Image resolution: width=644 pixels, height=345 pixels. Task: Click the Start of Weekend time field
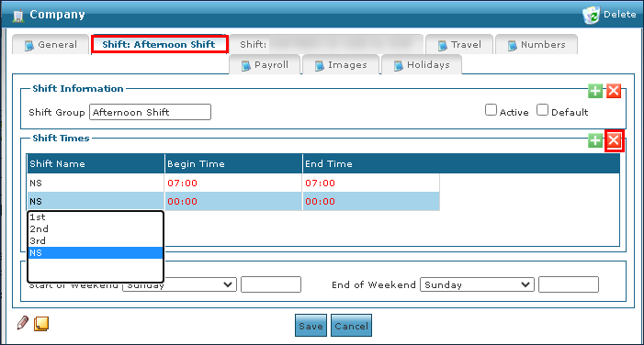point(271,284)
